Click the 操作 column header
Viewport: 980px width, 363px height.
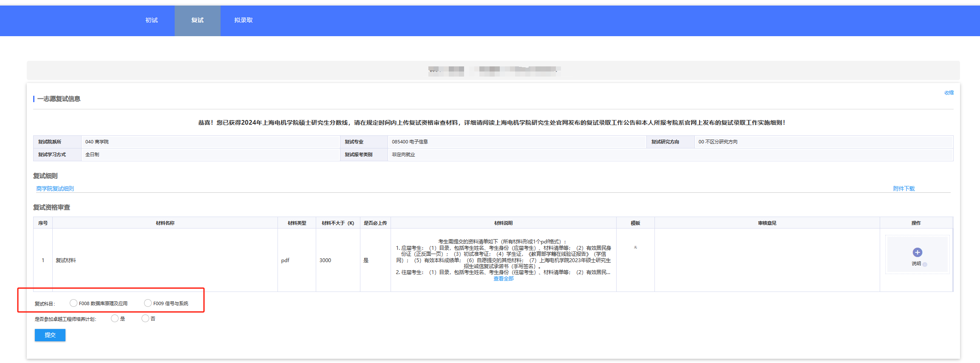(x=916, y=223)
